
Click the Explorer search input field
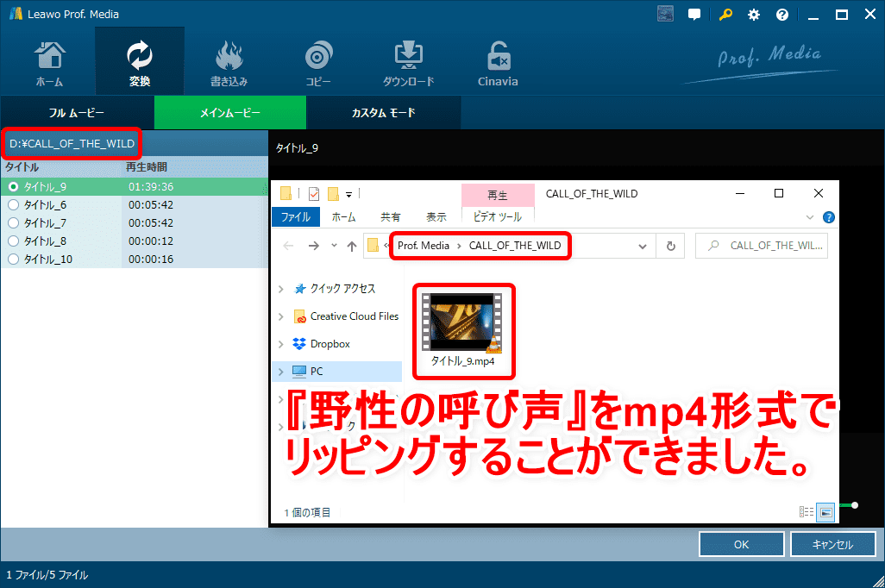[x=762, y=246]
